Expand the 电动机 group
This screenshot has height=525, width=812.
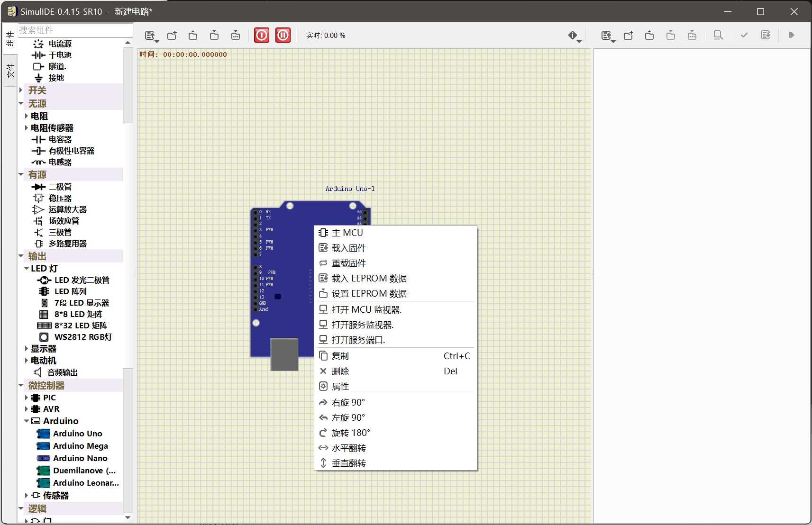[x=27, y=360]
